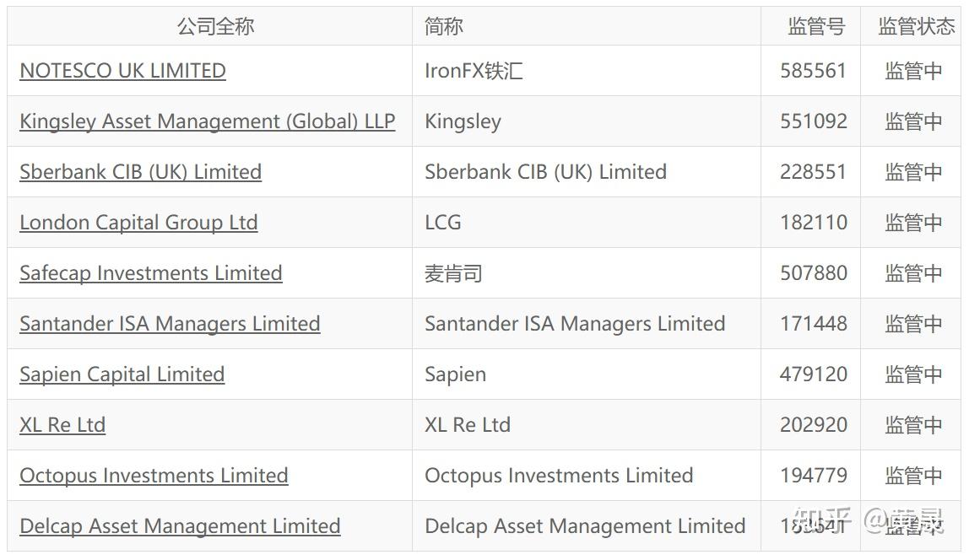Open the underlined Sberbank CIB (UK) Limited link
This screenshot has width=969, height=560.
tap(140, 172)
